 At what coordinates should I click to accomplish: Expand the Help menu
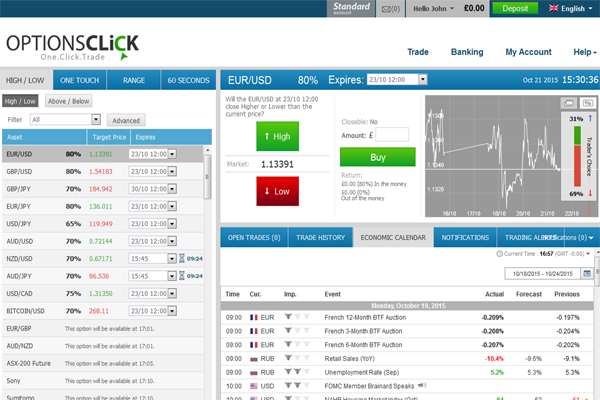[585, 52]
